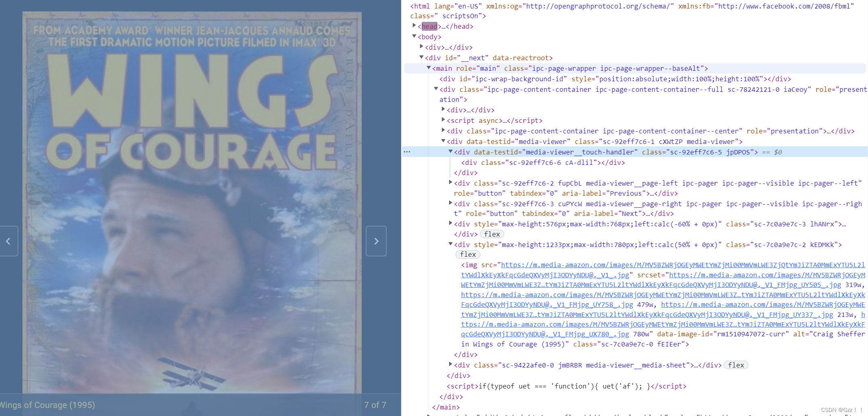The image size is (868, 416).
Task: Collapse media-viewer__touch-handler div
Action: click(x=450, y=152)
